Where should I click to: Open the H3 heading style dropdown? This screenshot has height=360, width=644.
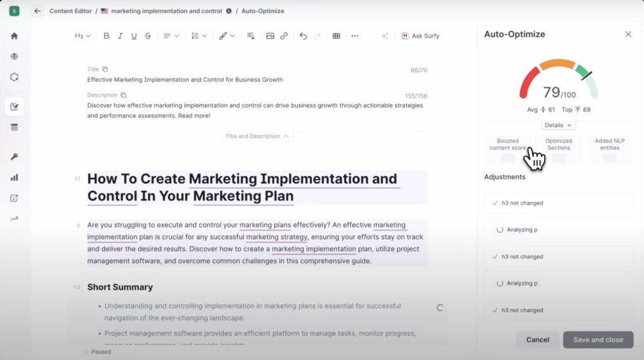82,36
